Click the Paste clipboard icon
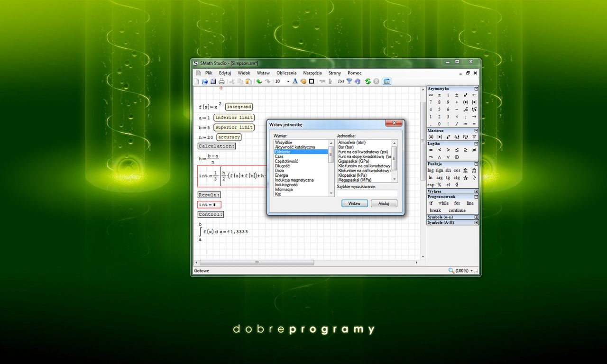Screen dimensions: 607x364 coord(248,82)
